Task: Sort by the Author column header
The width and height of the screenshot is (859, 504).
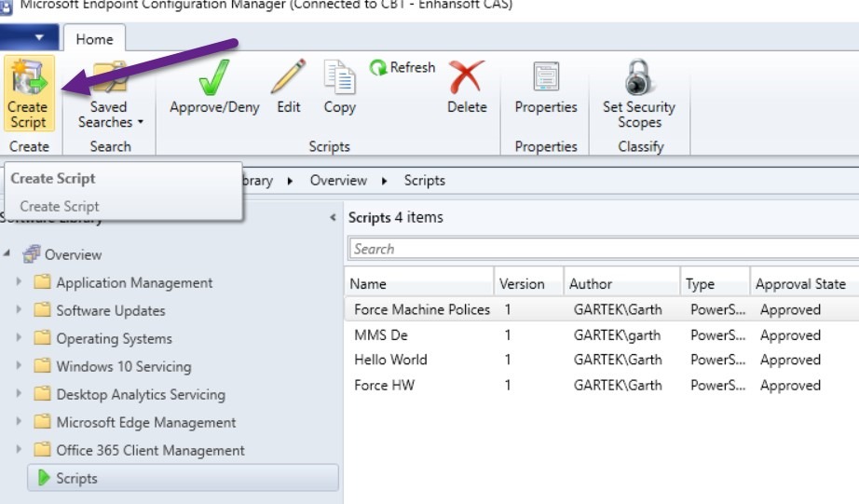Action: (x=621, y=284)
